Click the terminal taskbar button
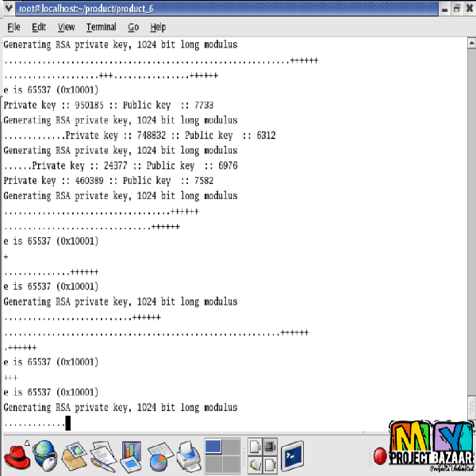The image size is (476, 476). pos(292,456)
